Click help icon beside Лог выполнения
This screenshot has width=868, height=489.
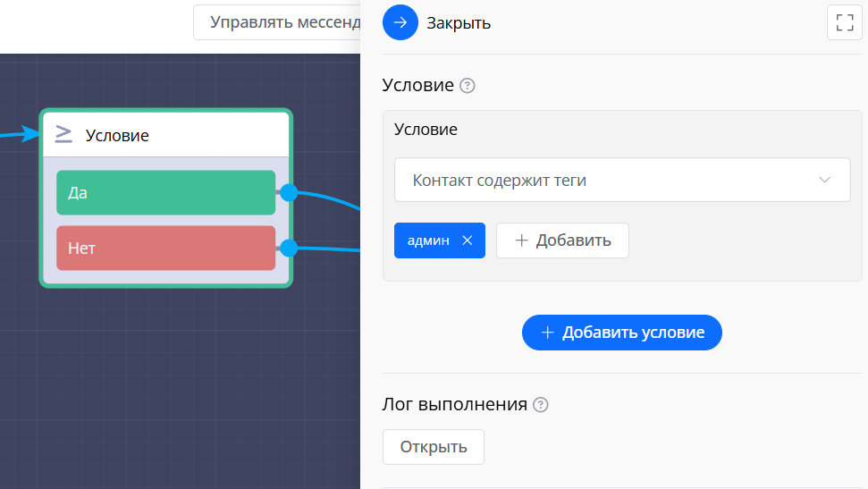[540, 404]
